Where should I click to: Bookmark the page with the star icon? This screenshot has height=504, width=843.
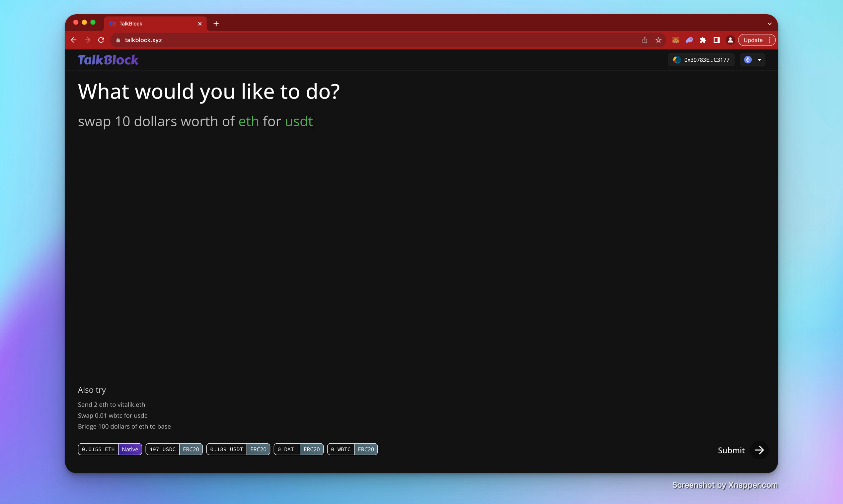pyautogui.click(x=658, y=40)
